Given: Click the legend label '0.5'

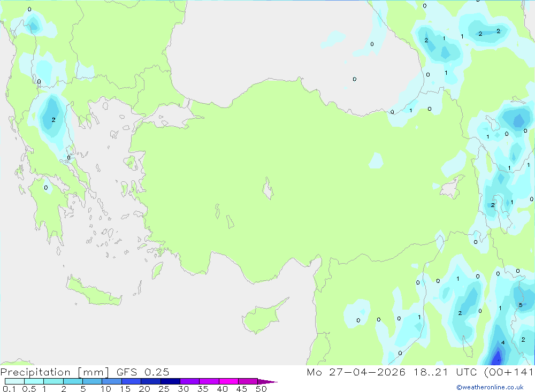Looking at the screenshot, I should click(x=29, y=389).
